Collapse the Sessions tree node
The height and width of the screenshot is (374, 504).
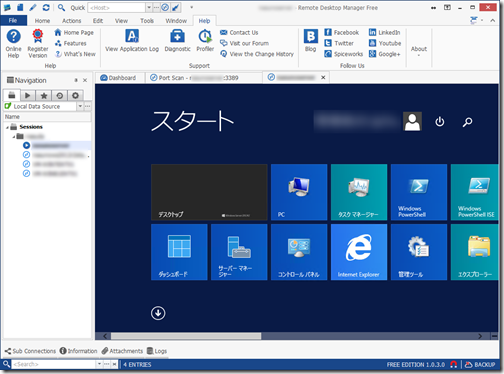[x=7, y=127]
